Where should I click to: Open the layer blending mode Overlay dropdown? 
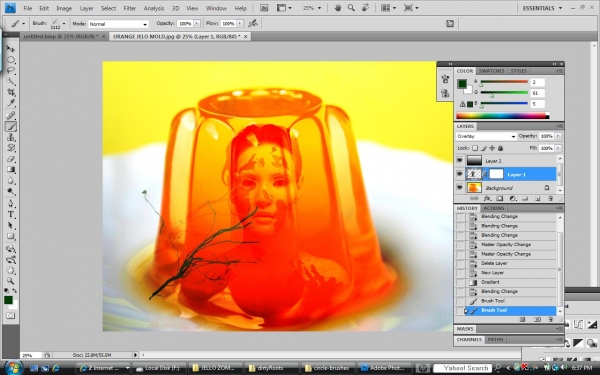(x=486, y=136)
